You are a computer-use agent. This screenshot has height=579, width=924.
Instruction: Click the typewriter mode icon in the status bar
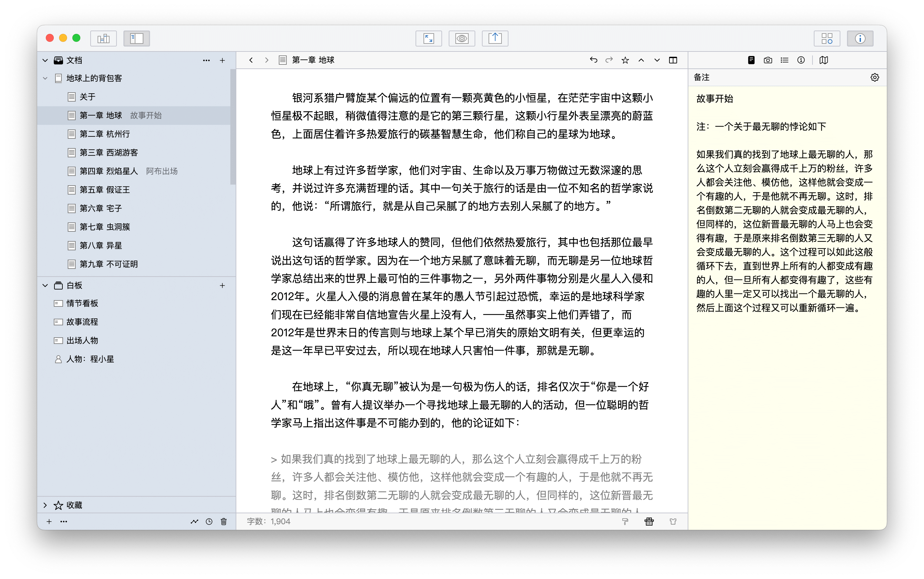649,521
